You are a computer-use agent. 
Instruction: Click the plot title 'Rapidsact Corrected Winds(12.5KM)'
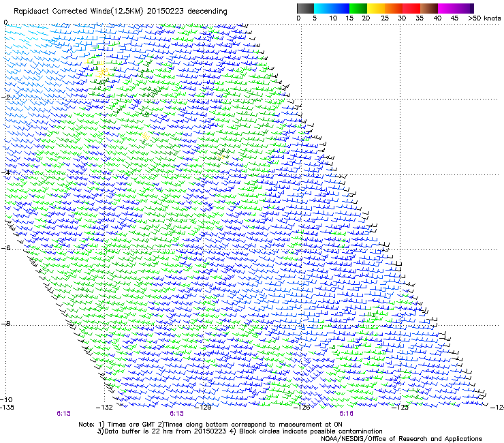pyautogui.click(x=79, y=12)
